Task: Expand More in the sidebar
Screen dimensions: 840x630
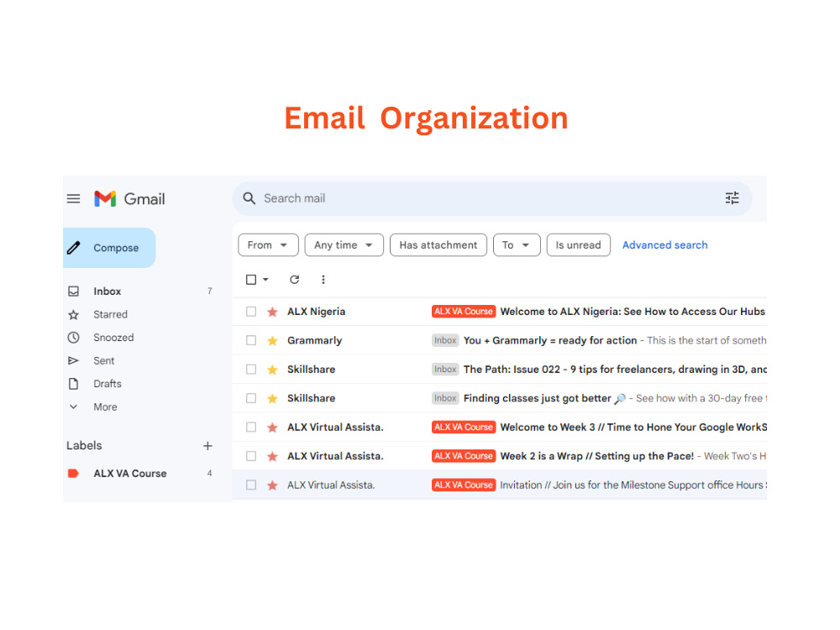Action: [105, 407]
